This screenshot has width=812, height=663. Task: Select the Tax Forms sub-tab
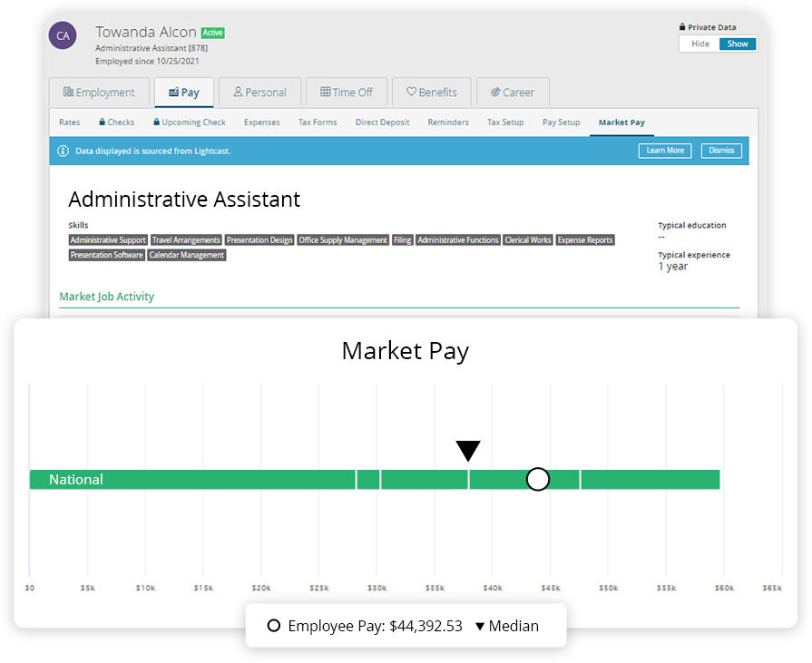point(318,122)
